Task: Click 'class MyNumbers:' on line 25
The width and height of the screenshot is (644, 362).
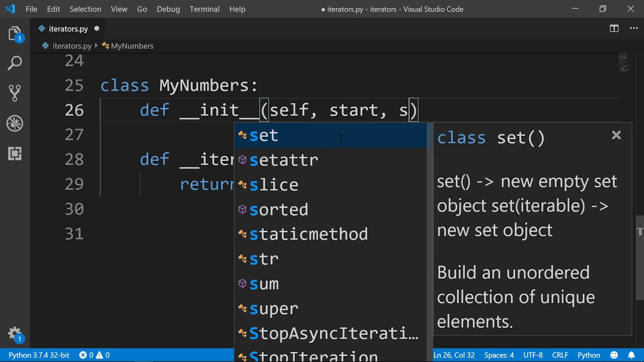Action: [x=179, y=85]
